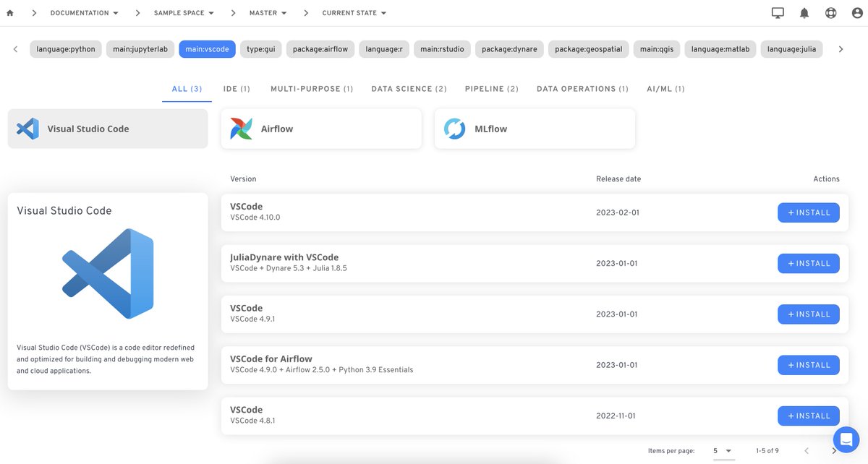Deselect the main:vscode tag filter
Viewport: 868px width, 464px height.
pos(207,49)
